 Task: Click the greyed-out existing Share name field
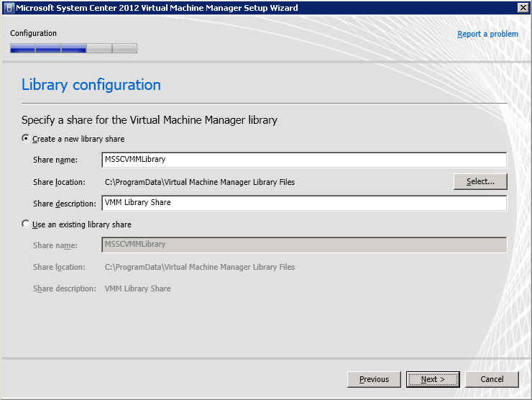[x=304, y=245]
